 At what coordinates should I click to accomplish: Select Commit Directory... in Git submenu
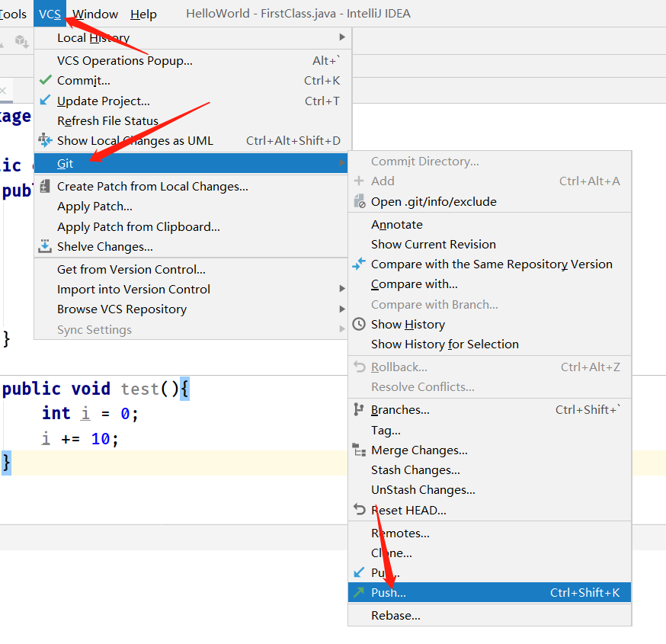[x=424, y=161]
